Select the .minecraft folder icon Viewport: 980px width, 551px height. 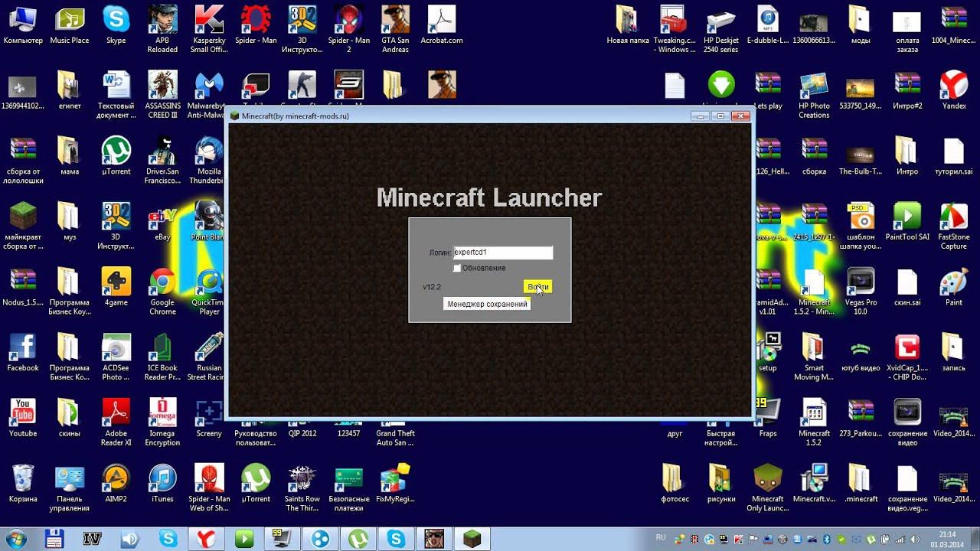[x=861, y=484]
